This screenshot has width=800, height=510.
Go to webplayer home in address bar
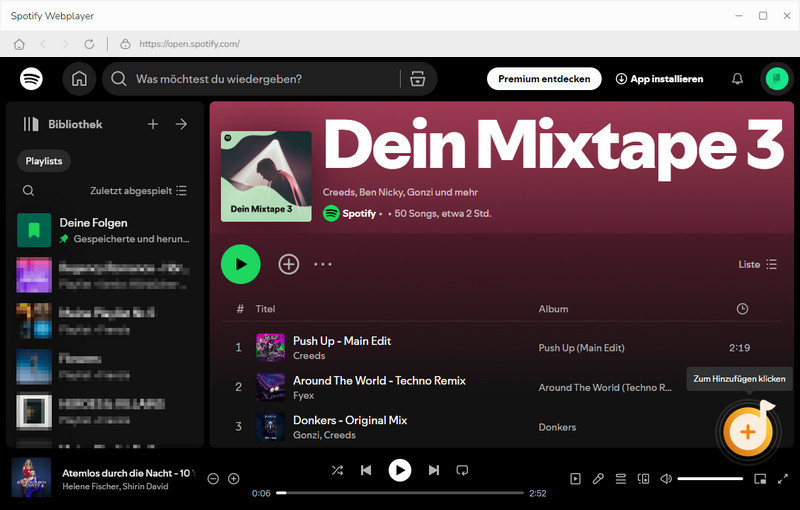(x=19, y=44)
